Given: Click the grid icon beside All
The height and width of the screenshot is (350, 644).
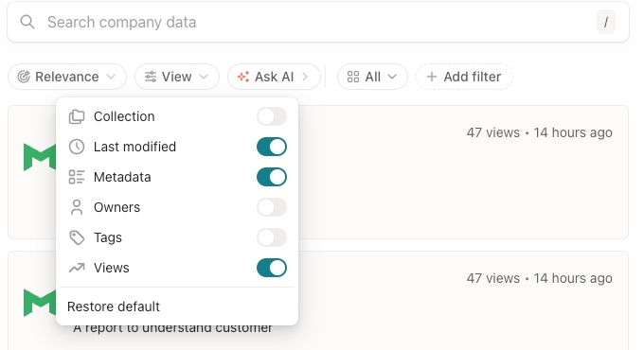Looking at the screenshot, I should click(x=353, y=77).
